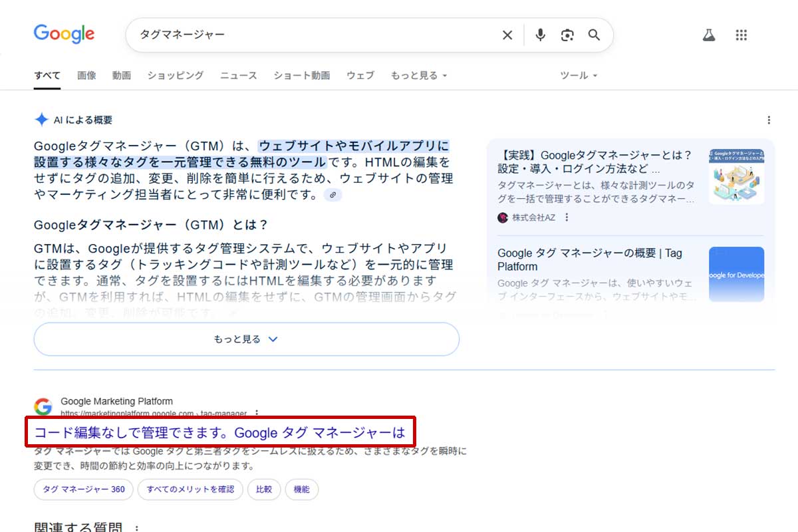Click the 株式会社AZ source favicon
Image resolution: width=798 pixels, height=532 pixels.
(503, 217)
